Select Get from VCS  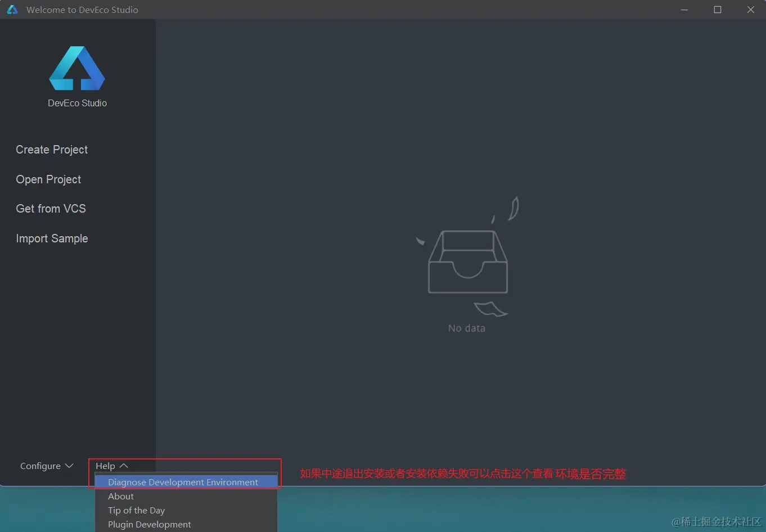[51, 209]
